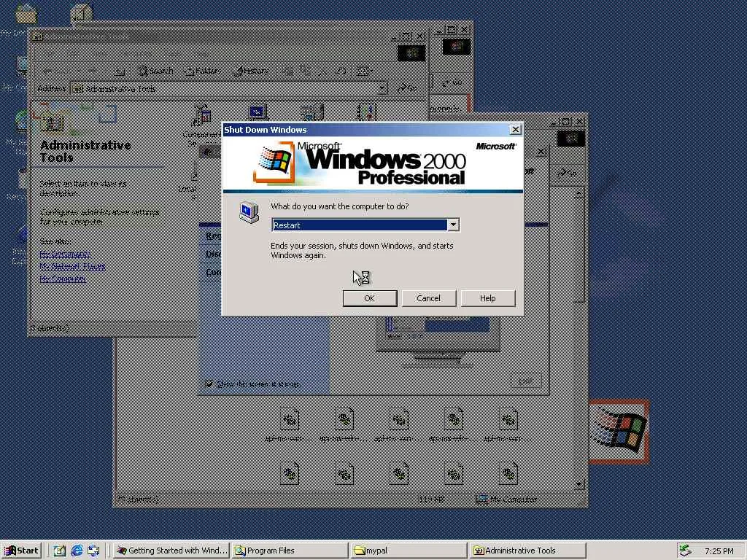Image resolution: width=747 pixels, height=560 pixels.
Task: Click Go beside Administrative Tools address bar
Action: point(408,88)
